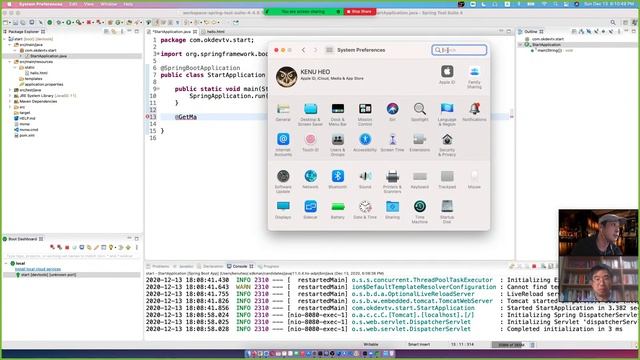Open Date & Time preferences

click(x=365, y=210)
